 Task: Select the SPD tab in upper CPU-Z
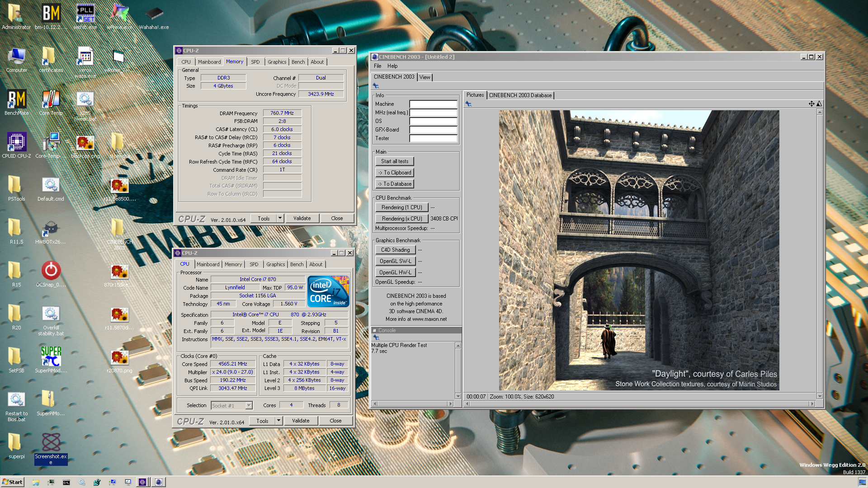click(255, 62)
